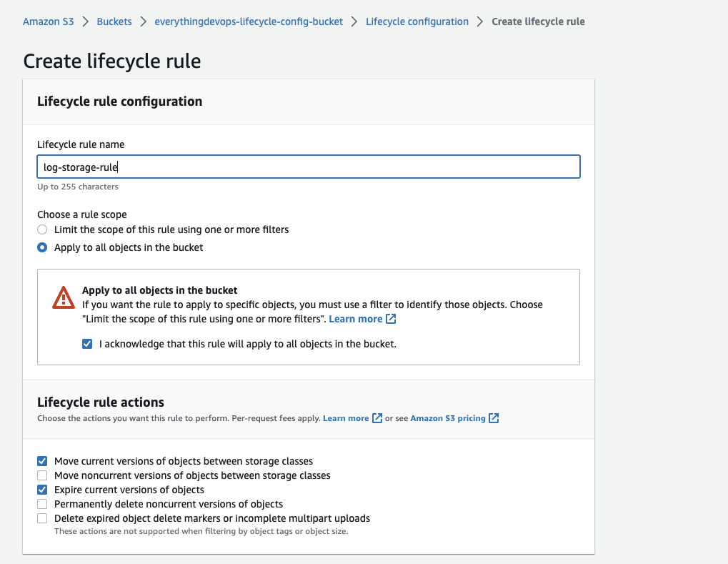
Task: Click external link icon beside per-request fees Learn more
Action: (377, 418)
